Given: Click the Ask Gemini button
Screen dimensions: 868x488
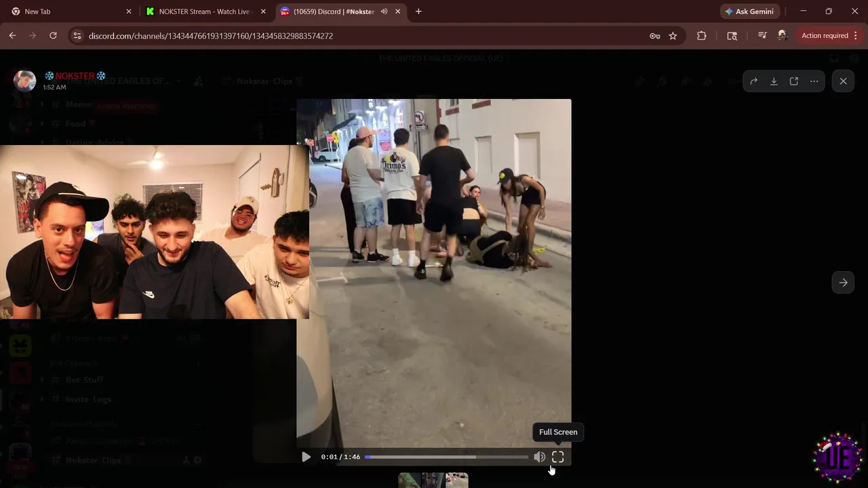Looking at the screenshot, I should point(749,12).
